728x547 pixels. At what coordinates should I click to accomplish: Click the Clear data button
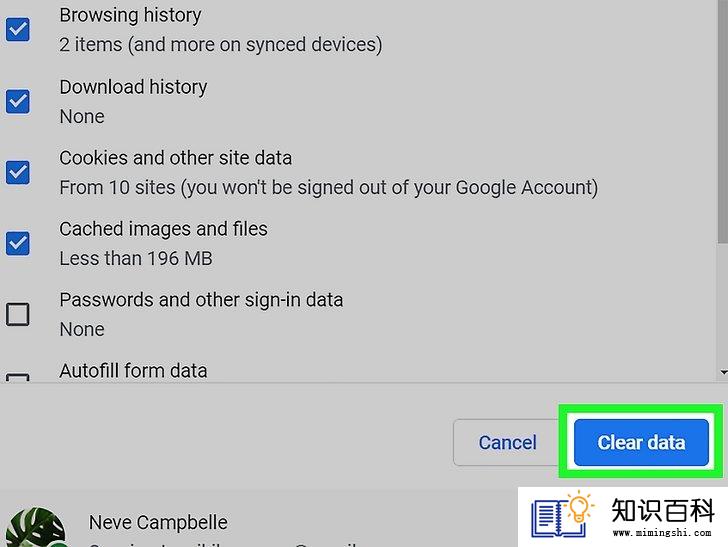coord(641,442)
